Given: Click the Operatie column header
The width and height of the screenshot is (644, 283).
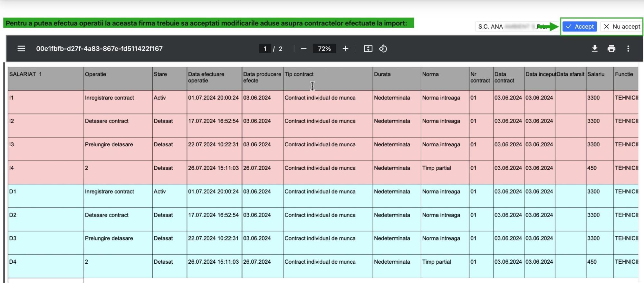Looking at the screenshot, I should (x=118, y=79).
